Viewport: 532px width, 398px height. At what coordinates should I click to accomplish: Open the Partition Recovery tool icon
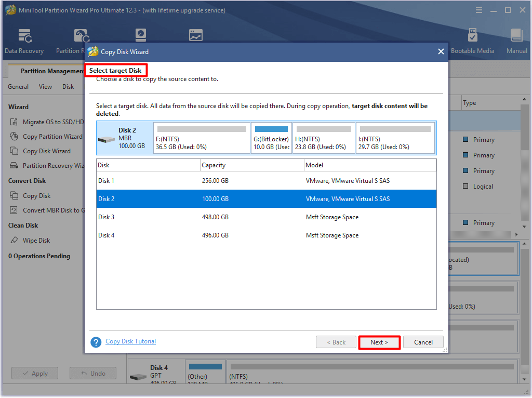pos(82,36)
